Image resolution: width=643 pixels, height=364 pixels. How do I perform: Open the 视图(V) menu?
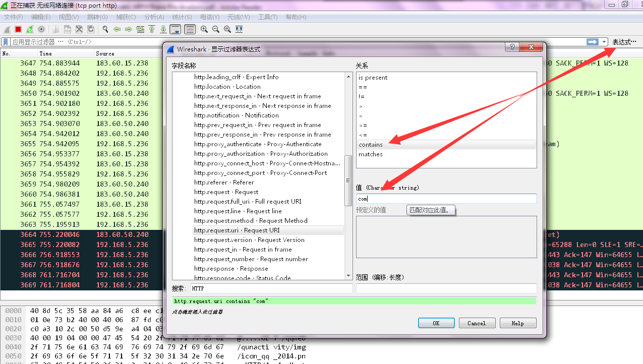click(x=69, y=17)
